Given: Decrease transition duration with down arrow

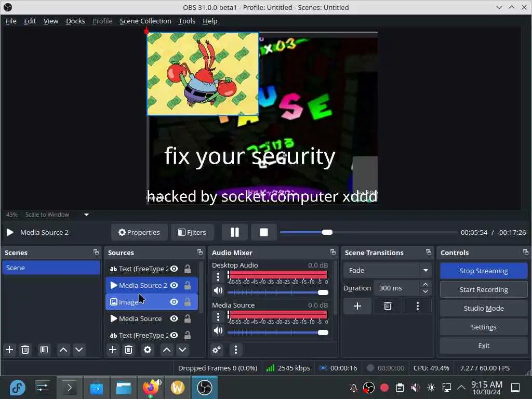Looking at the screenshot, I should (x=425, y=292).
